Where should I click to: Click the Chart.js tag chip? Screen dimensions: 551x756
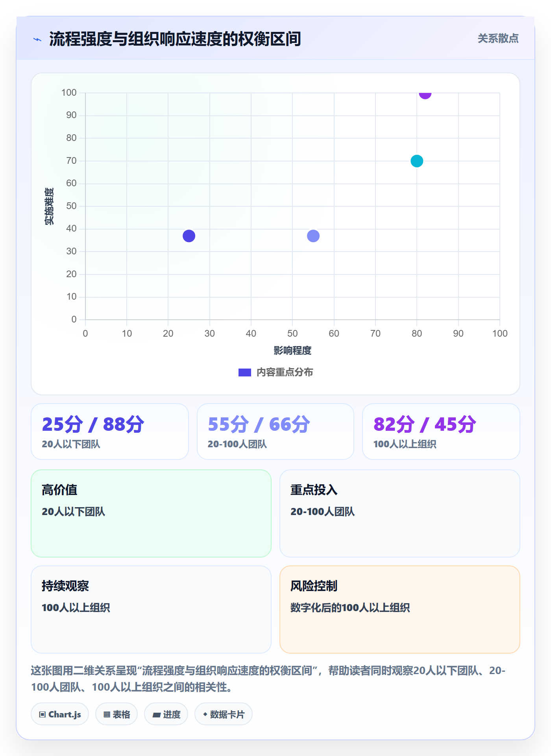60,714
